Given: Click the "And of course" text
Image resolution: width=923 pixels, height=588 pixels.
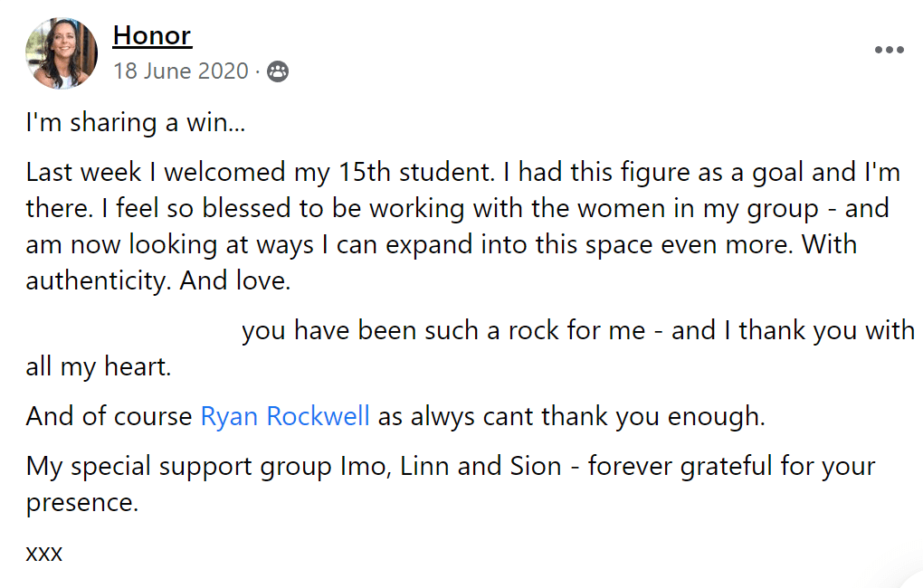Looking at the screenshot, I should pos(109,416).
